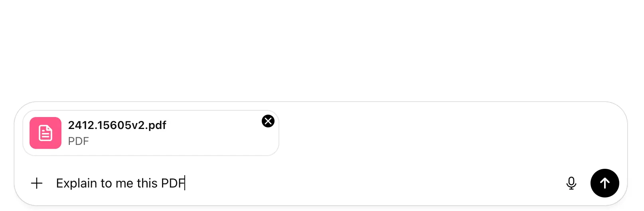644x211 pixels.
Task: Send the message with the arrow button
Action: pos(605,183)
